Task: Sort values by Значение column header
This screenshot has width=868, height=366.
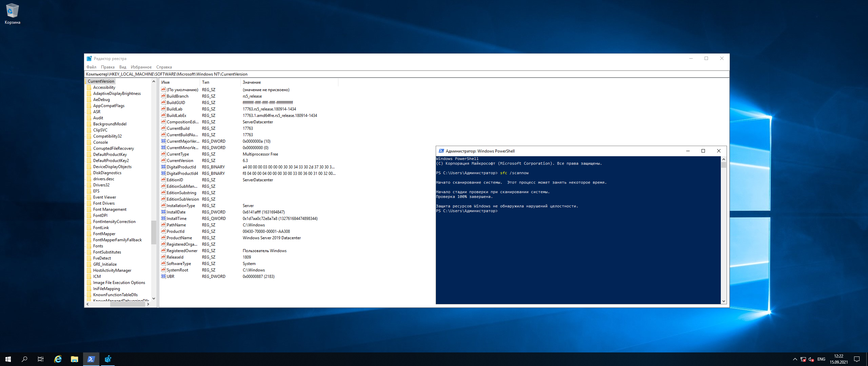Action: tap(290, 82)
